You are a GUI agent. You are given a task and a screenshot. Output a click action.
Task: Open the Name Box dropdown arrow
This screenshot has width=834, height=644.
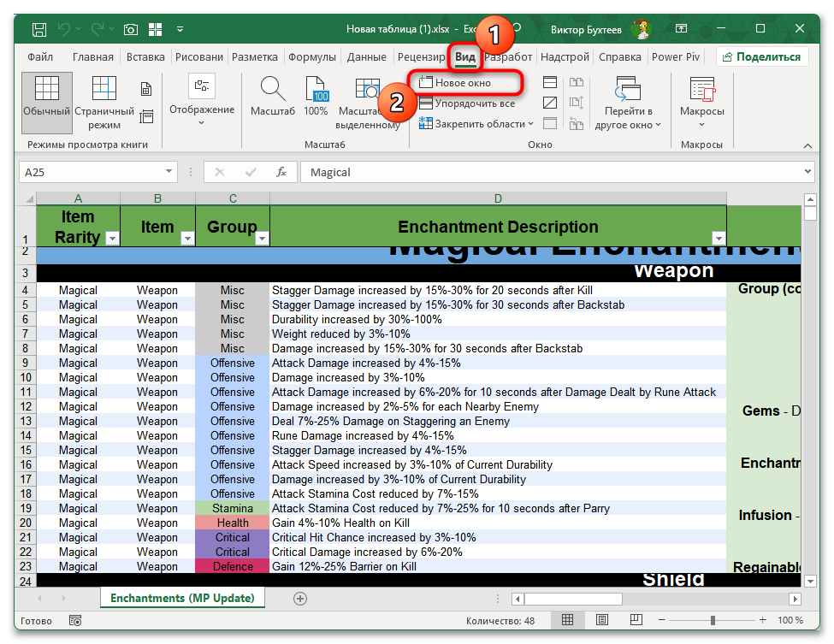tap(169, 171)
